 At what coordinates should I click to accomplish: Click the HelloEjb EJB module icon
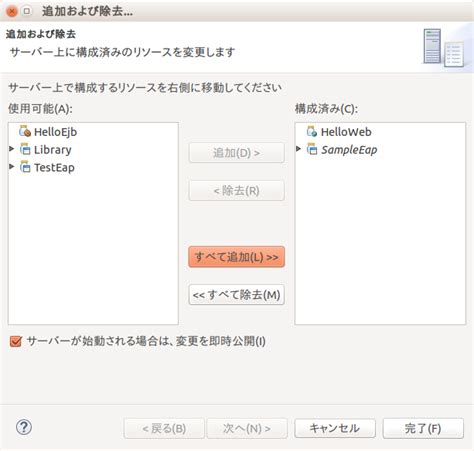[x=25, y=131]
